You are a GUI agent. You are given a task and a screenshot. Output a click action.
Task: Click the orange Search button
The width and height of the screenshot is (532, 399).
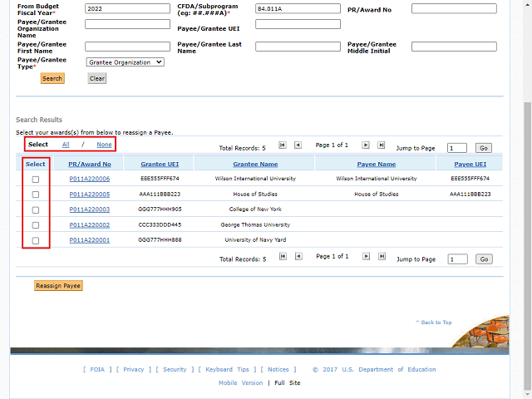point(52,78)
